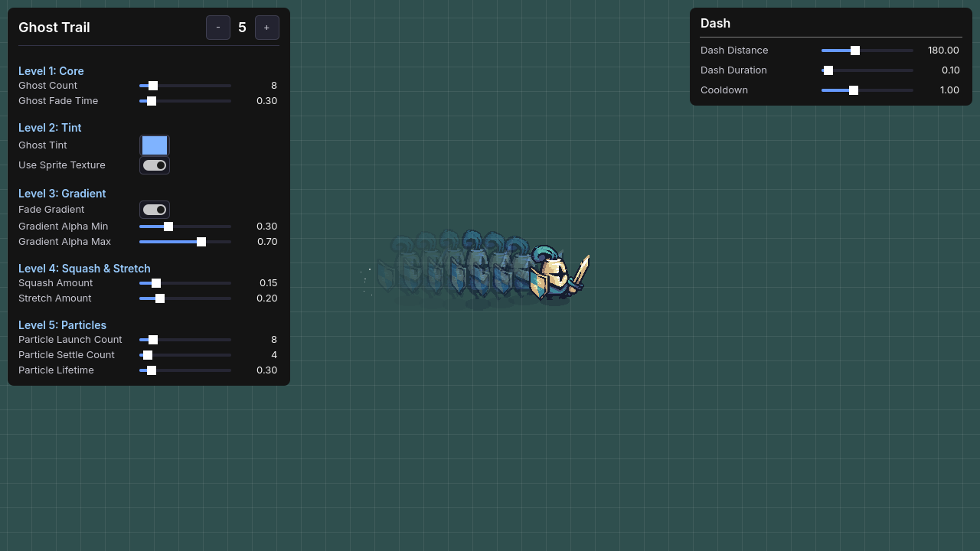Click the Ghost Fade Time slider handle
Viewport: 980px width, 551px height.
[150, 101]
